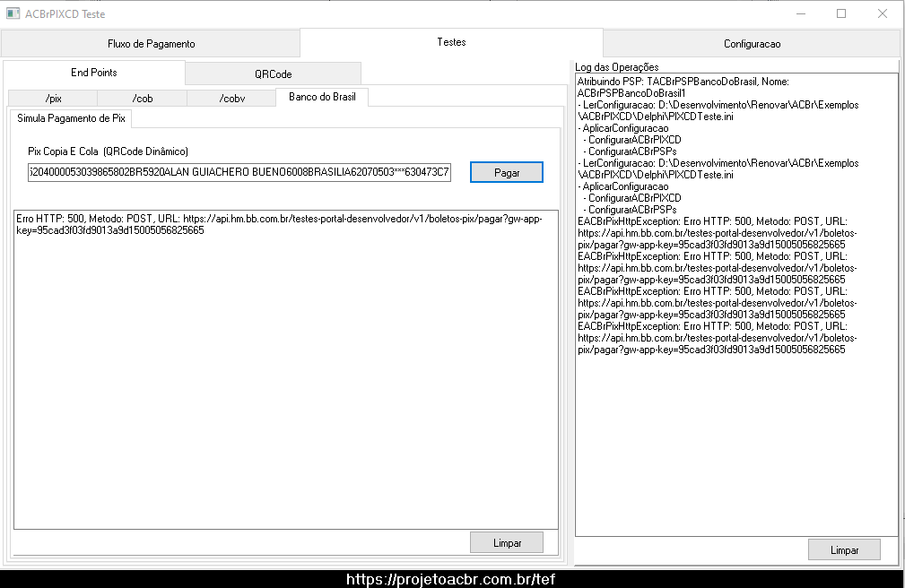Select the Simula Pagamento de Pix tab
Viewport: 905px width, 588px height.
pos(71,118)
